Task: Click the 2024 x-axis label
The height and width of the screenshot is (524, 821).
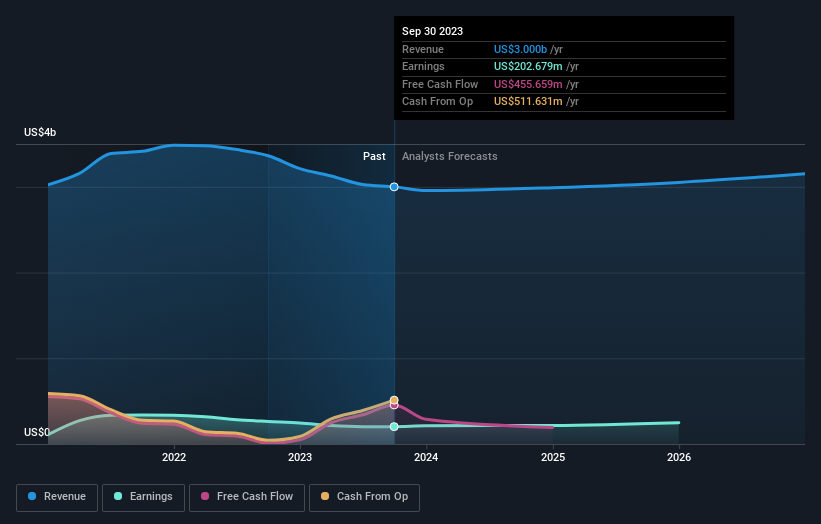Action: [426, 457]
